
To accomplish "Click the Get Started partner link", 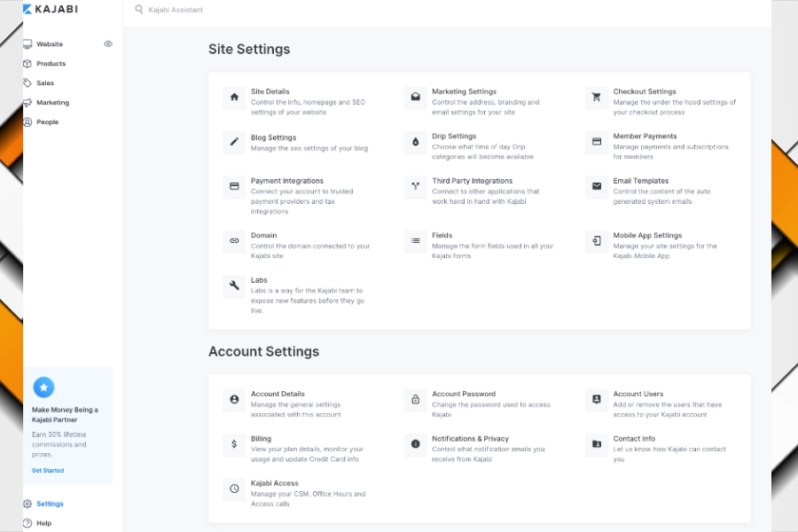I will [48, 471].
